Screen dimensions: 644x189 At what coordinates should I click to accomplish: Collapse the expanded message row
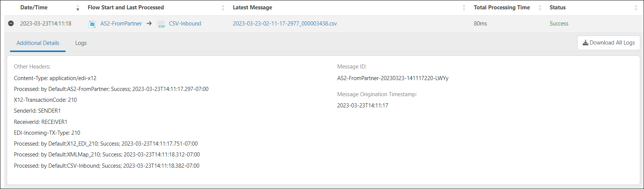11,23
